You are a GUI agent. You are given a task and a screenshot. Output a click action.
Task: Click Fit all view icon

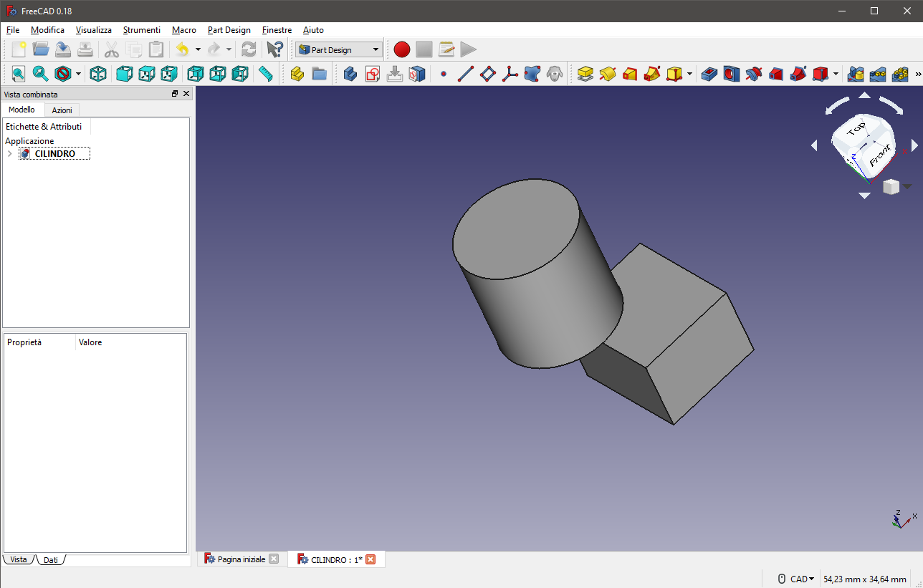coord(18,74)
